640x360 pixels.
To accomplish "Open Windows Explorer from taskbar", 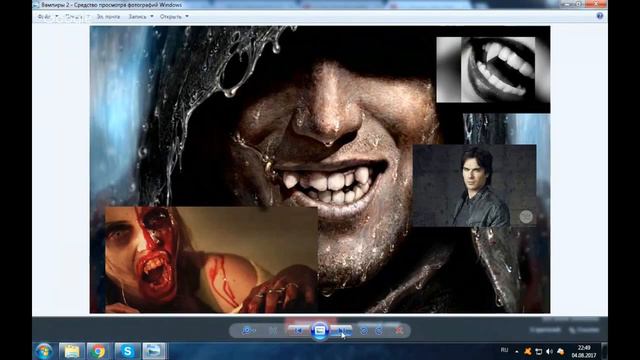I will 72,351.
